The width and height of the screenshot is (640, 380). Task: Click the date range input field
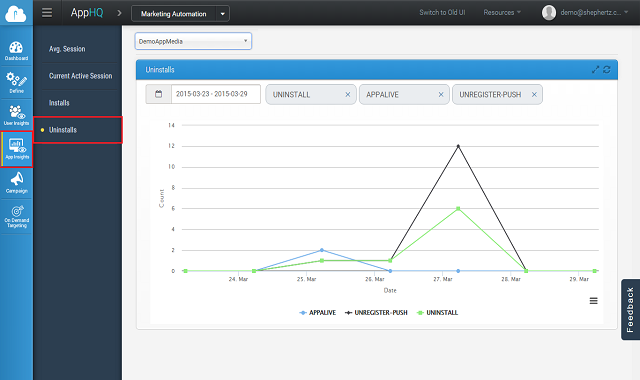point(216,94)
